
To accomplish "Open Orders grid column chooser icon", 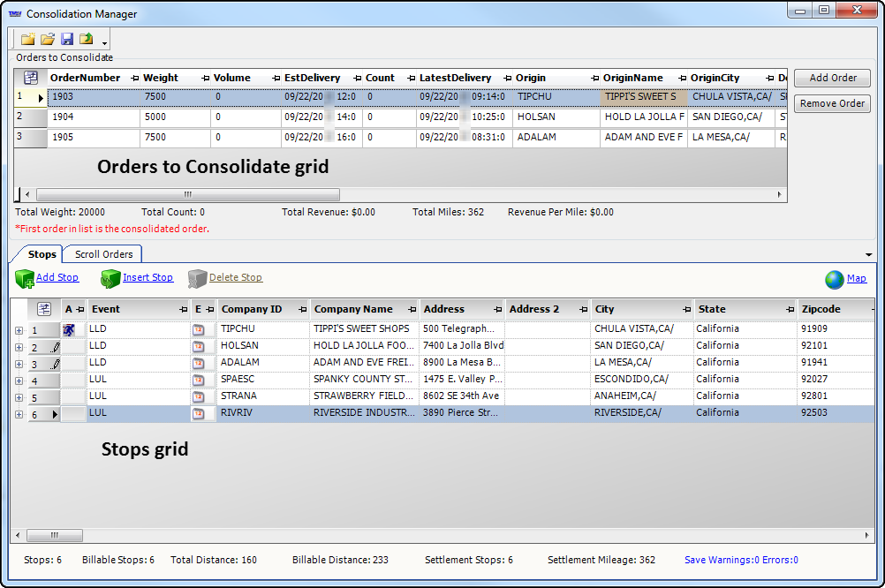I will click(31, 78).
